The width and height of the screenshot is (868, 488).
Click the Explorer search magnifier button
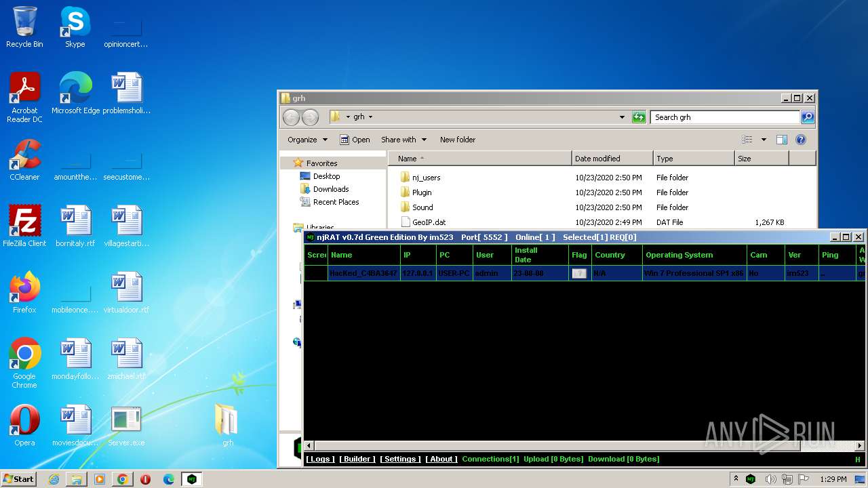[808, 117]
